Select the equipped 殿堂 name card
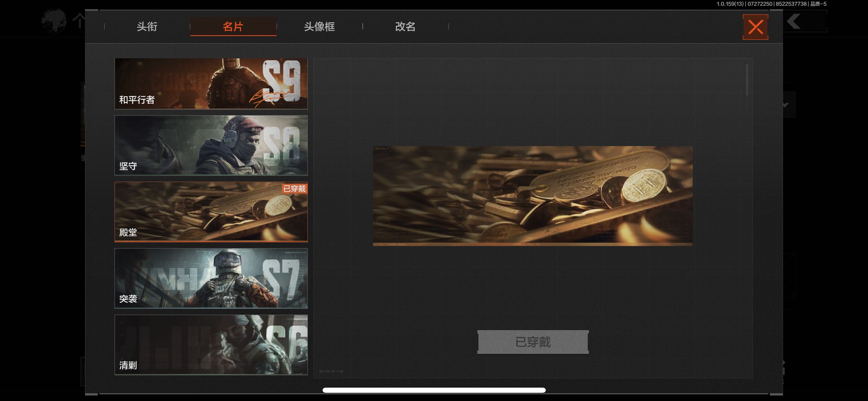This screenshot has height=401, width=868. tap(211, 212)
